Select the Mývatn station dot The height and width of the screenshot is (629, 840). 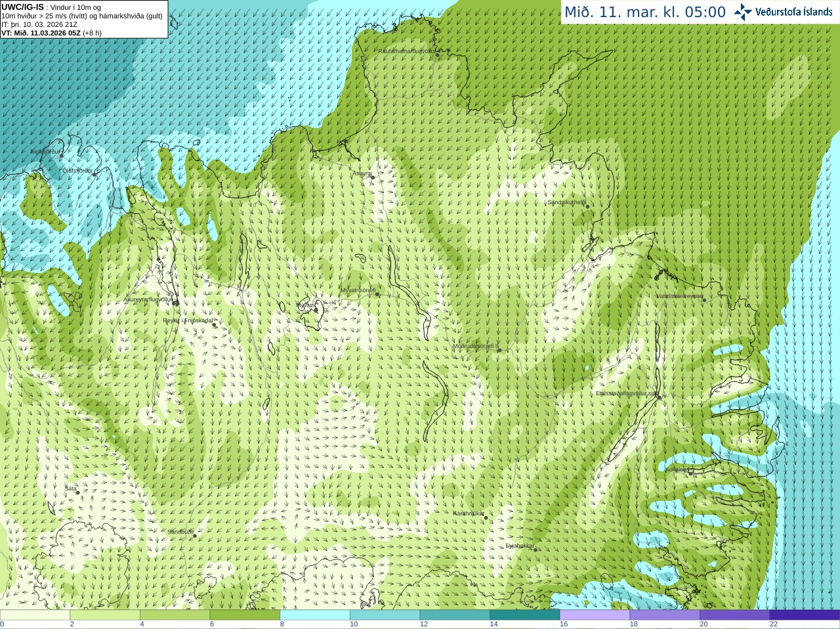316,309
